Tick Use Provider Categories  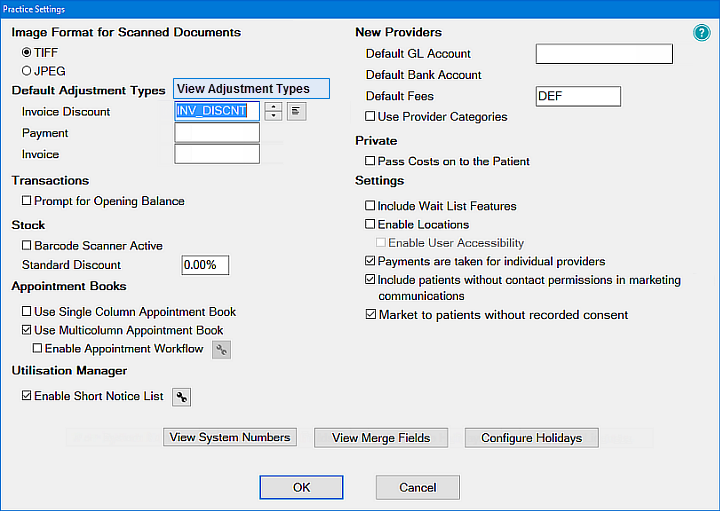(370, 116)
